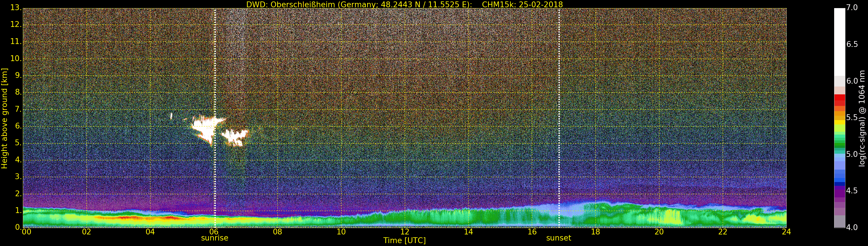Viewport: 868px width, 246px height.
Task: Click the 'Time [UTC]' axis label
Action: coord(404,241)
